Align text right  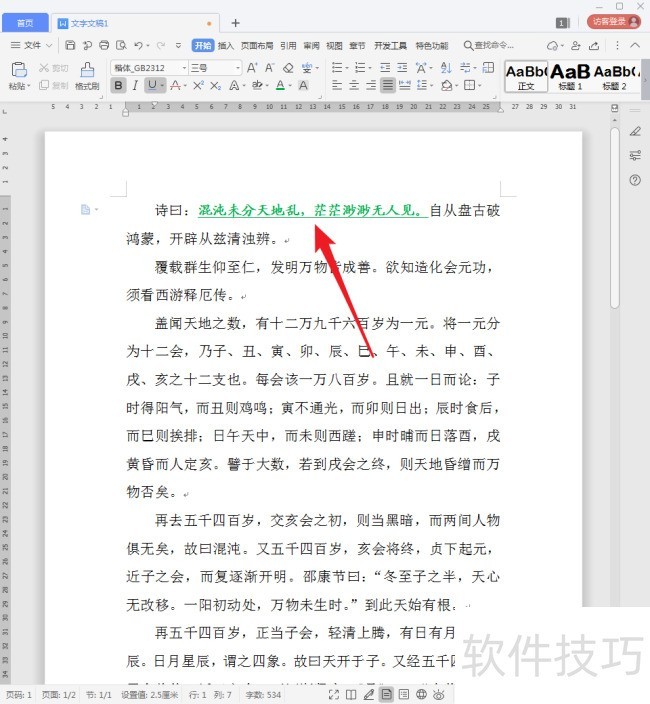[371, 85]
